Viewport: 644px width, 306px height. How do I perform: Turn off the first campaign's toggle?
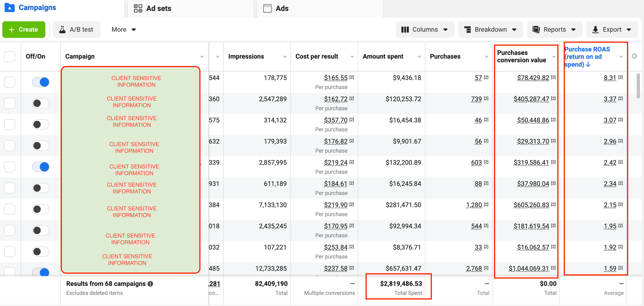tap(41, 82)
